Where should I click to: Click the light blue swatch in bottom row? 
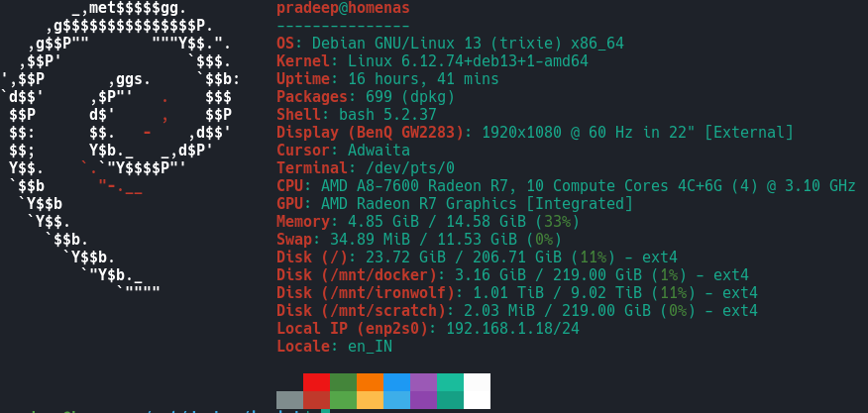397,400
